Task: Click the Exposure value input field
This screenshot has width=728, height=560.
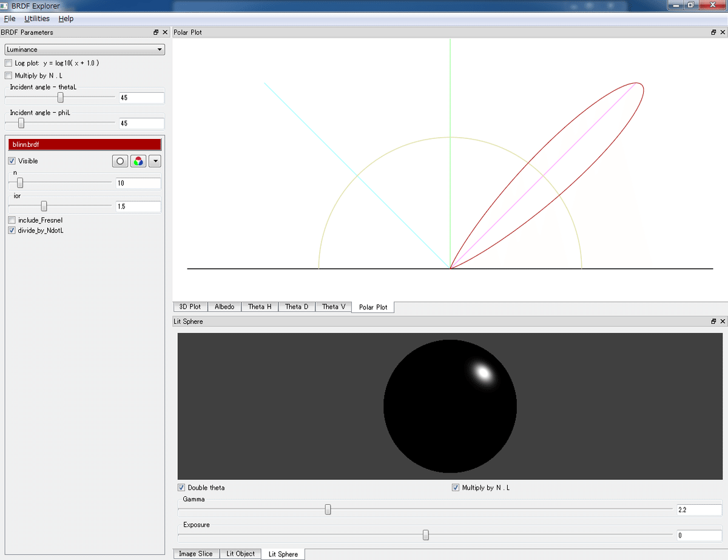Action: tap(699, 535)
